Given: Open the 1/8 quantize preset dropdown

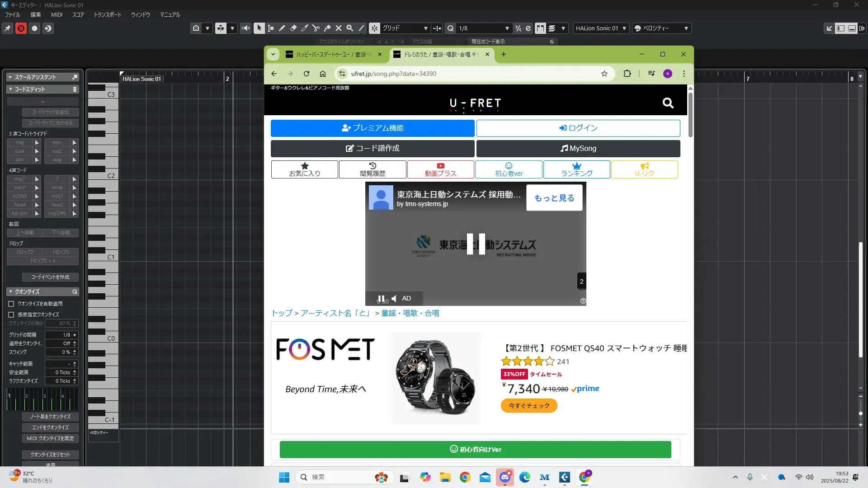Looking at the screenshot, I should (507, 28).
